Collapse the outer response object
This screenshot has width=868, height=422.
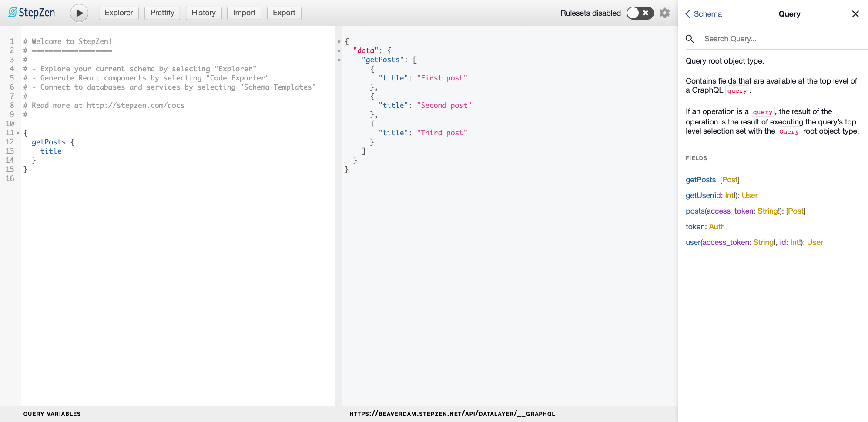(x=339, y=41)
